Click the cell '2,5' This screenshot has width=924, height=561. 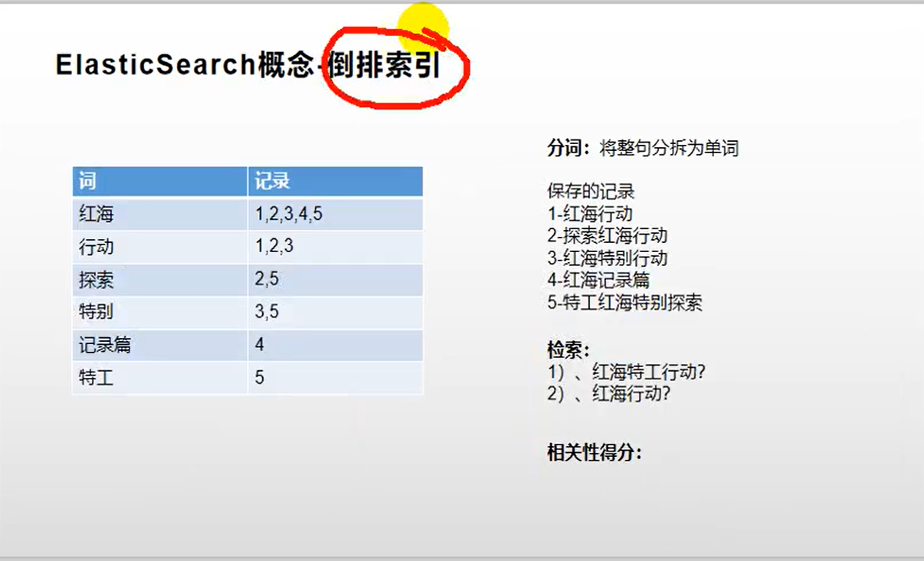[x=336, y=280]
